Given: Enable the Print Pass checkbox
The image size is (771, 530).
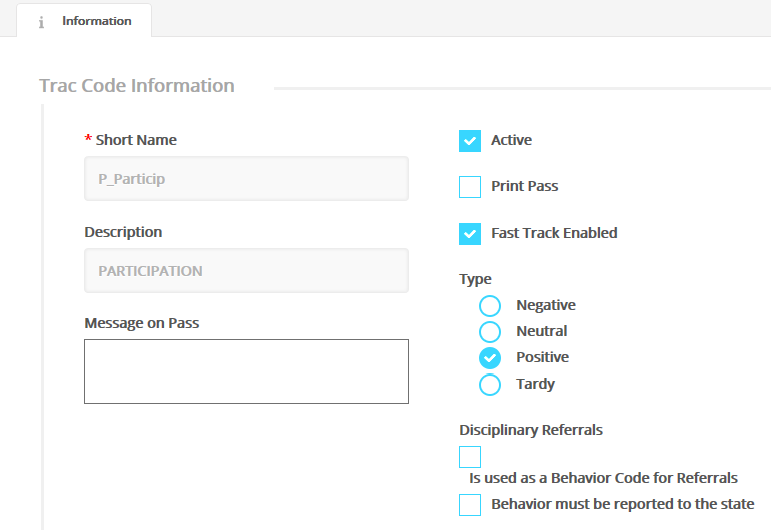Looking at the screenshot, I should point(470,187).
